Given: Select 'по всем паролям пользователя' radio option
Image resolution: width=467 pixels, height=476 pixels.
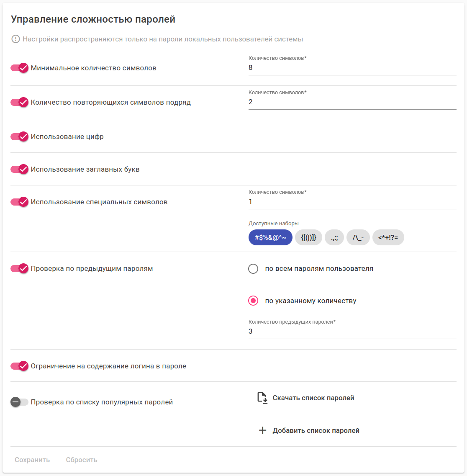Looking at the screenshot, I should tap(253, 268).
